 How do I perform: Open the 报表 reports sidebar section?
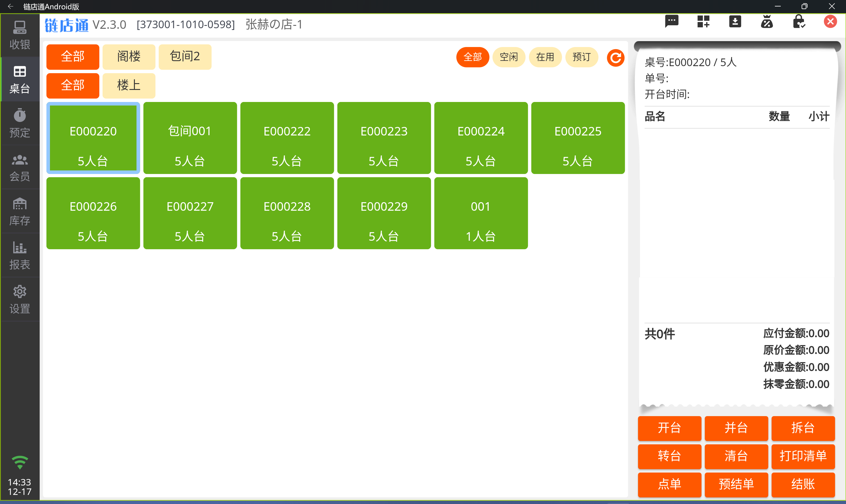20,255
